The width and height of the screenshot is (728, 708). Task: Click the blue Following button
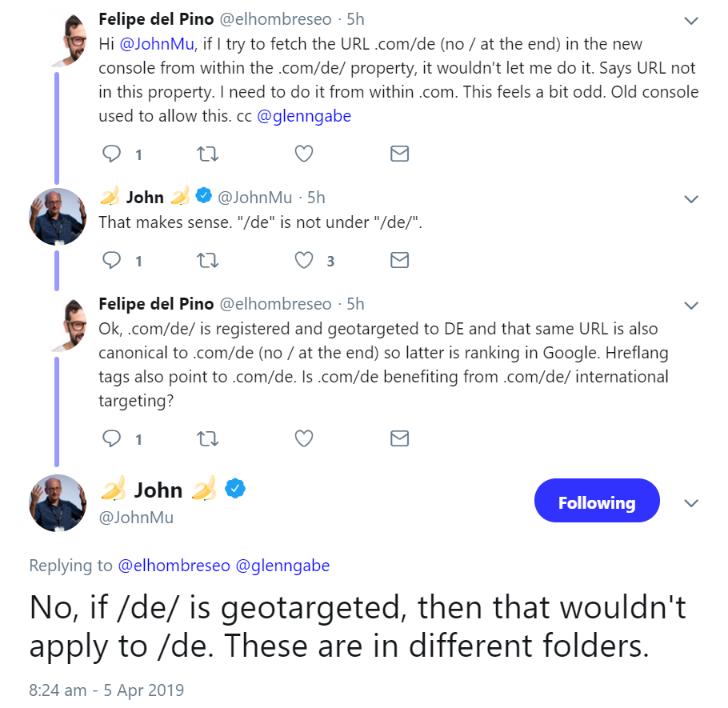(x=596, y=502)
